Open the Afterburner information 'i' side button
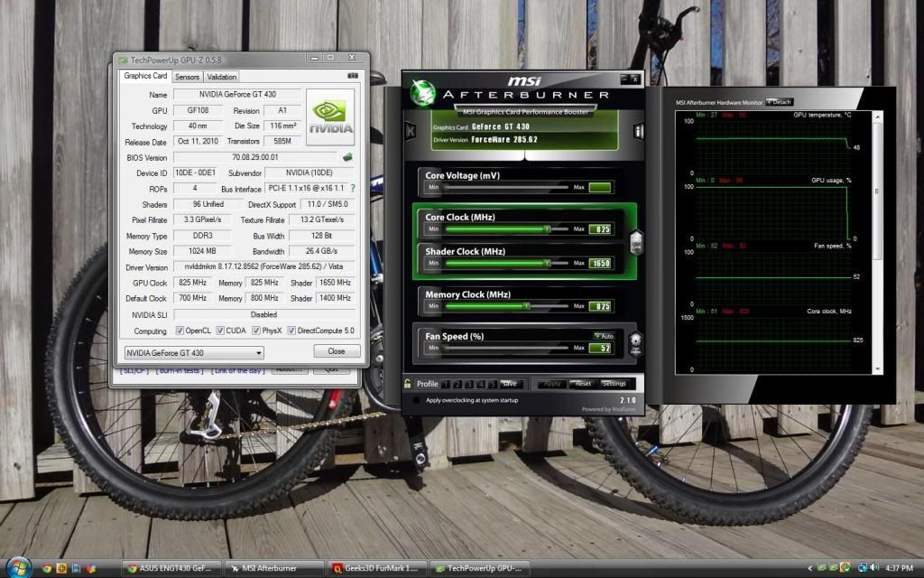 click(638, 131)
